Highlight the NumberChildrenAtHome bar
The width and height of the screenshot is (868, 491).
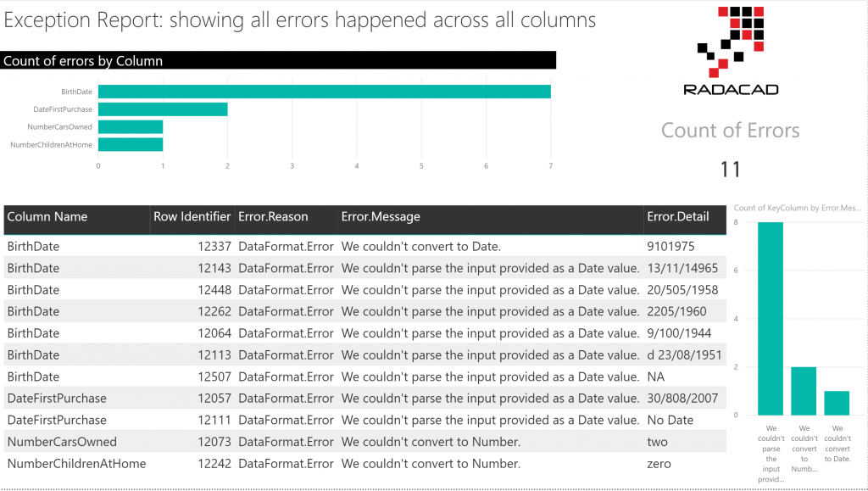pos(131,145)
